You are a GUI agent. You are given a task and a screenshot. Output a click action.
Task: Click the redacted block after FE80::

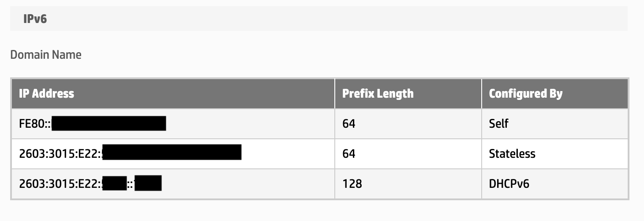(x=109, y=123)
